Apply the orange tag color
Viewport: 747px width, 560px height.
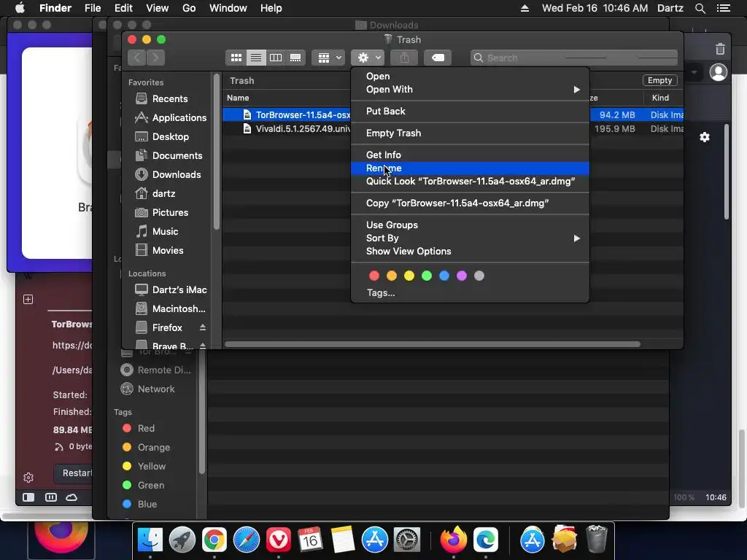pos(392,276)
